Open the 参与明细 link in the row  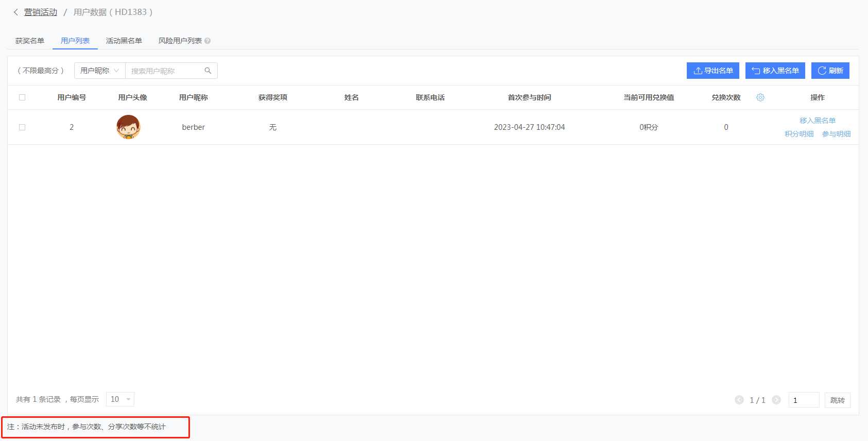coord(836,134)
